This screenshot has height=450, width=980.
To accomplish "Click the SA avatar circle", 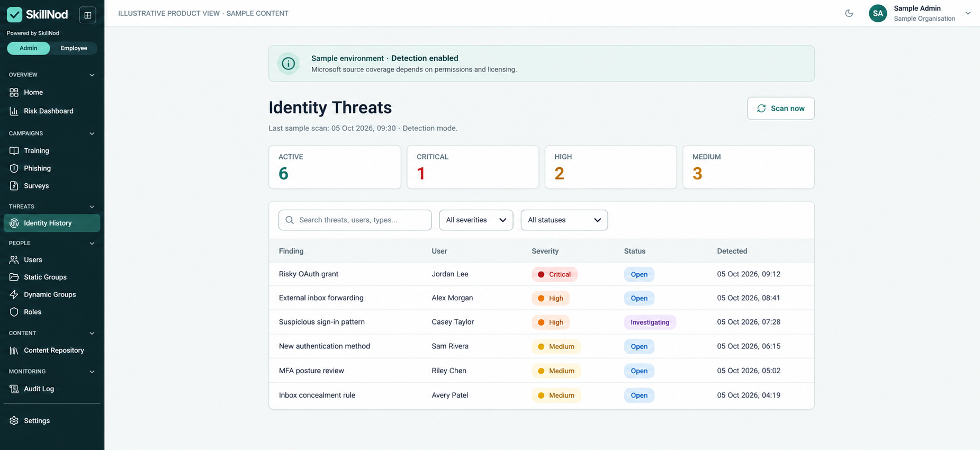I will point(878,13).
